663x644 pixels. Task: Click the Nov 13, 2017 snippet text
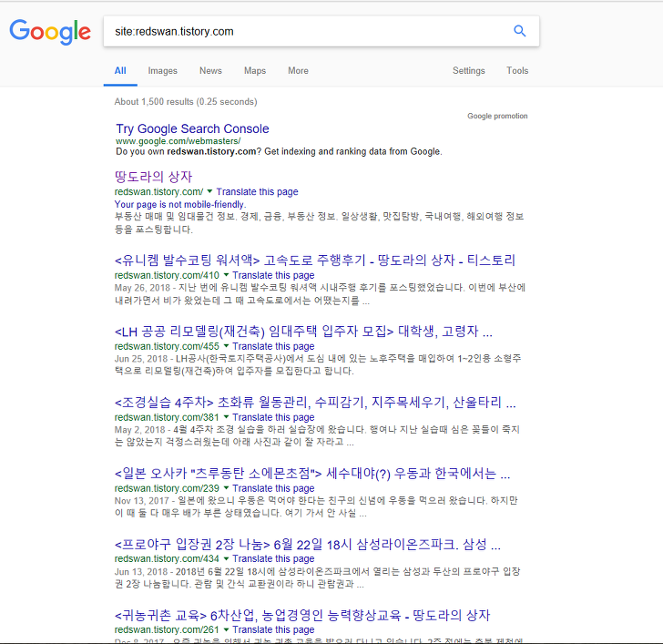click(x=316, y=506)
